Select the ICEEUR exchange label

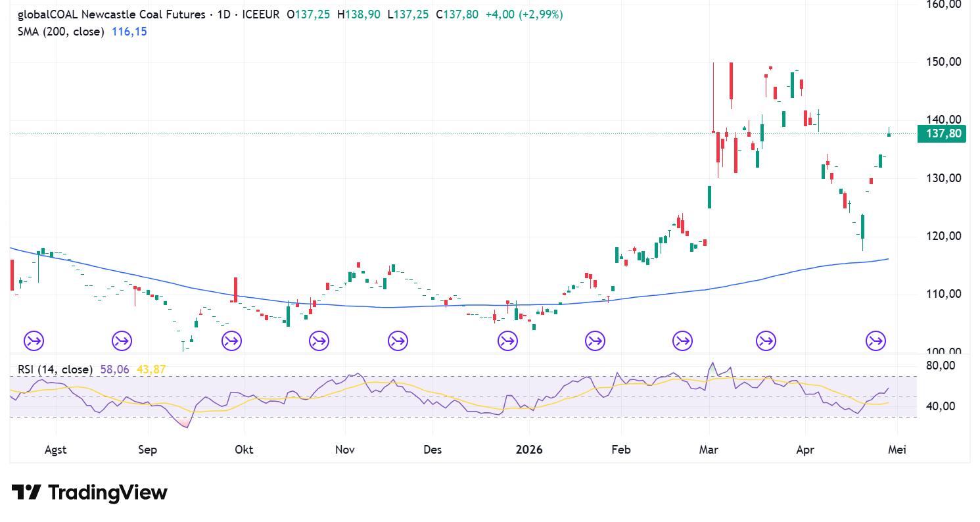pyautogui.click(x=261, y=14)
